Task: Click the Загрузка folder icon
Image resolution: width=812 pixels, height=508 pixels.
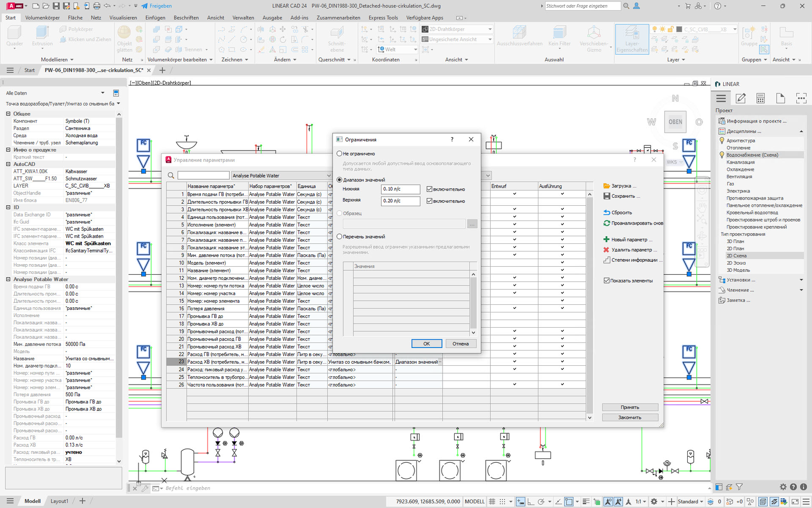Action: pyautogui.click(x=606, y=186)
